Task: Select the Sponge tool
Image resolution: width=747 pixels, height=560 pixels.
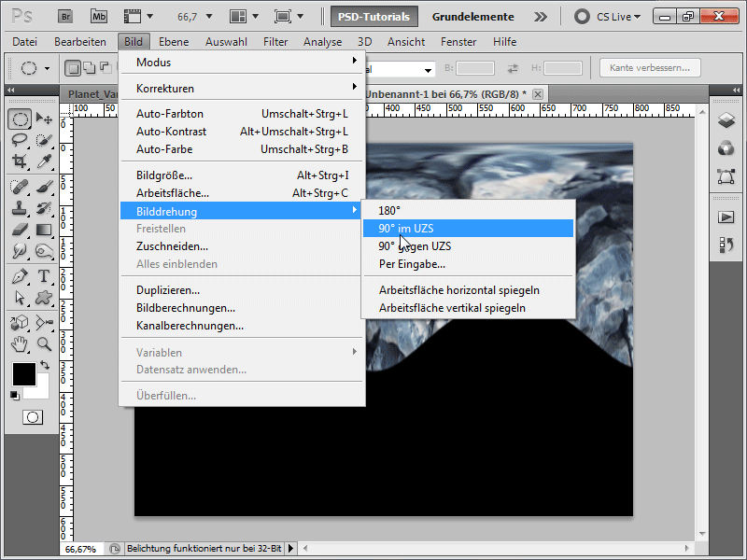Action: pos(44,251)
